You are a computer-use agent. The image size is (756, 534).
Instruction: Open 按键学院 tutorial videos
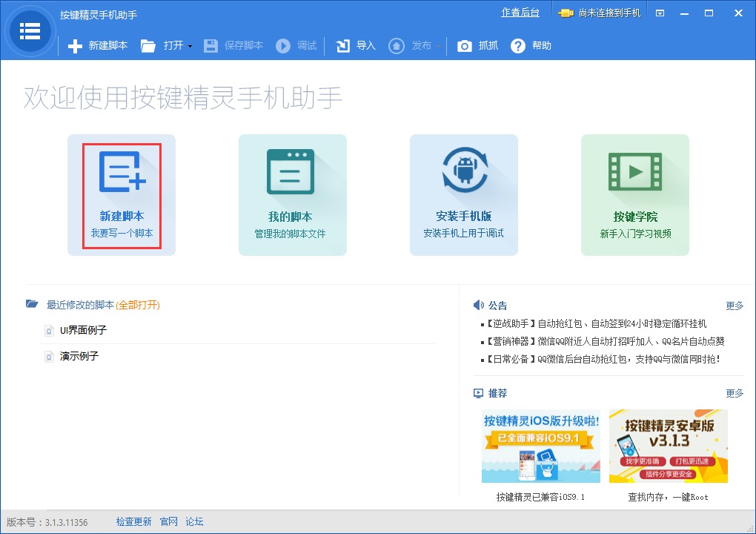coord(634,194)
